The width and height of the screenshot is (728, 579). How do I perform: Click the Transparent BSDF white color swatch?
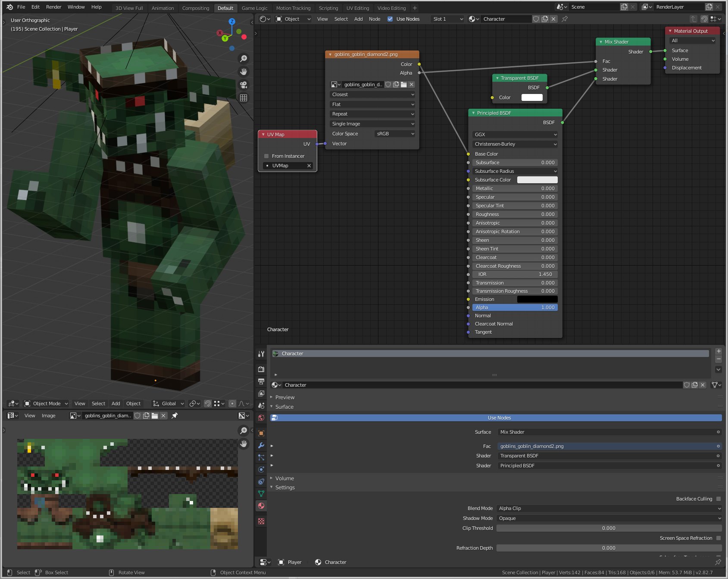coord(532,97)
